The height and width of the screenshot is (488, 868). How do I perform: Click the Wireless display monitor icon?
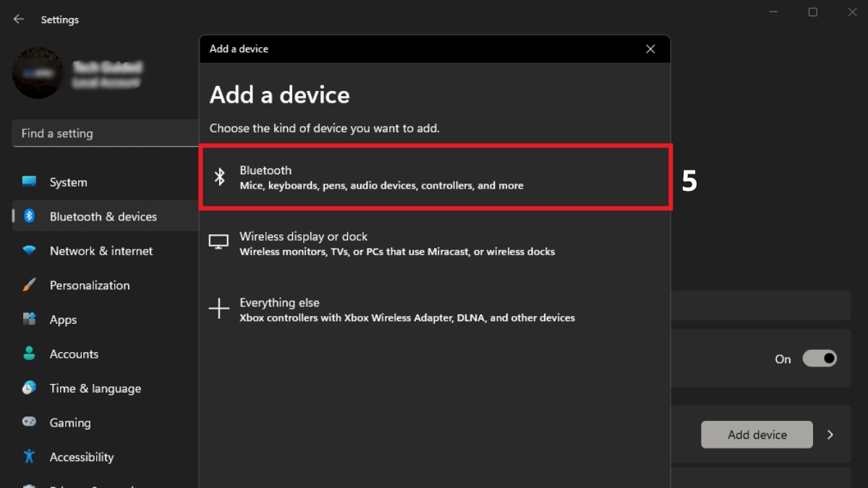[218, 242]
